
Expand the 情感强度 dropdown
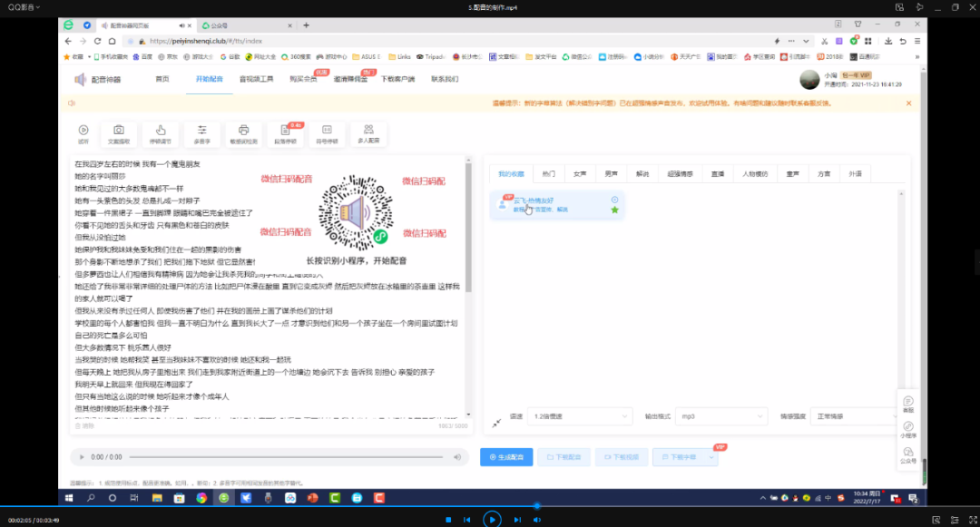tap(854, 416)
